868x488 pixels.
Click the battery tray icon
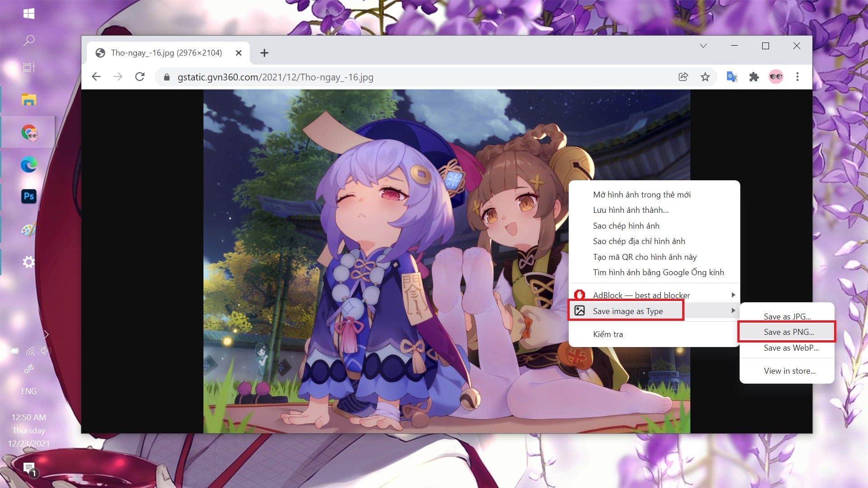coord(14,351)
